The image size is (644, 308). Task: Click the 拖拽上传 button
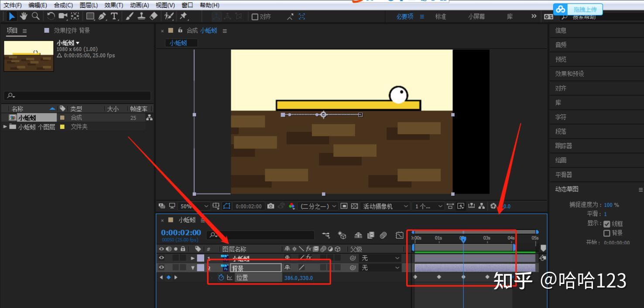(x=578, y=9)
